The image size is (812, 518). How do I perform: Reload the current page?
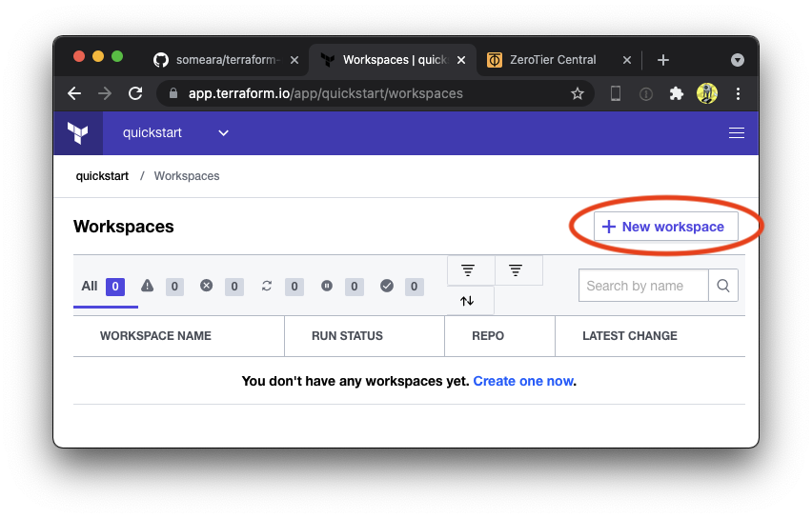(x=135, y=93)
